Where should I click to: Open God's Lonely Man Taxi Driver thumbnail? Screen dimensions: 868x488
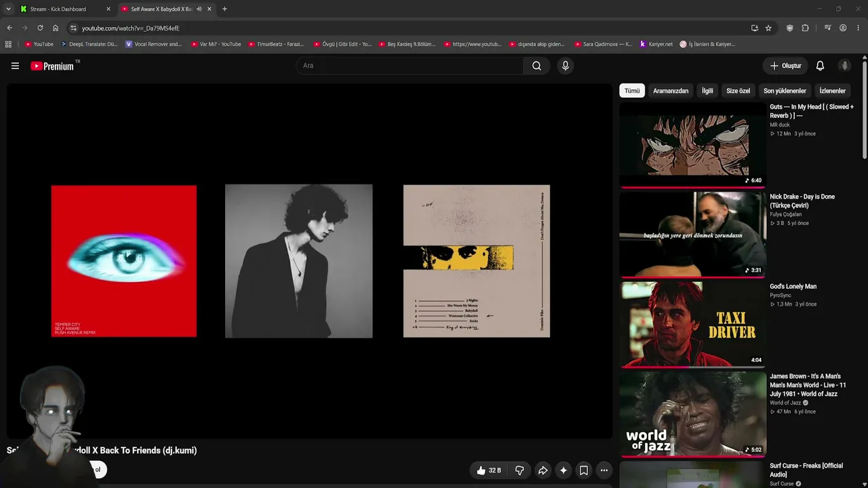coord(692,324)
